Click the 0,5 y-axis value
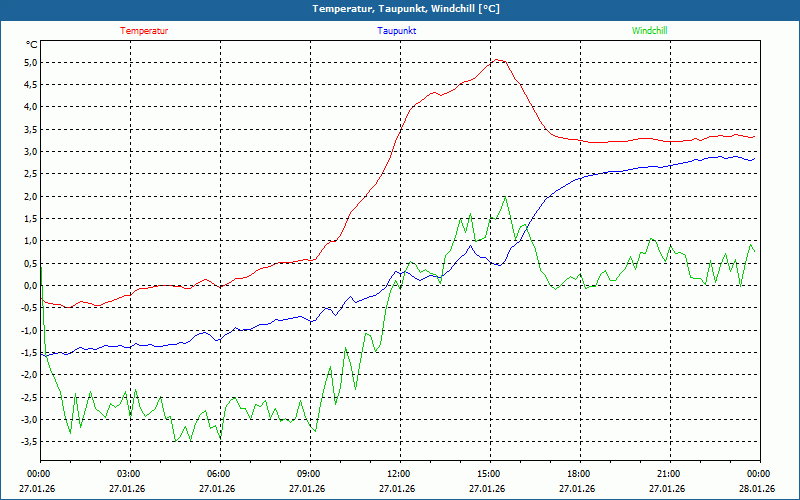This screenshot has width=800, height=500. point(31,263)
